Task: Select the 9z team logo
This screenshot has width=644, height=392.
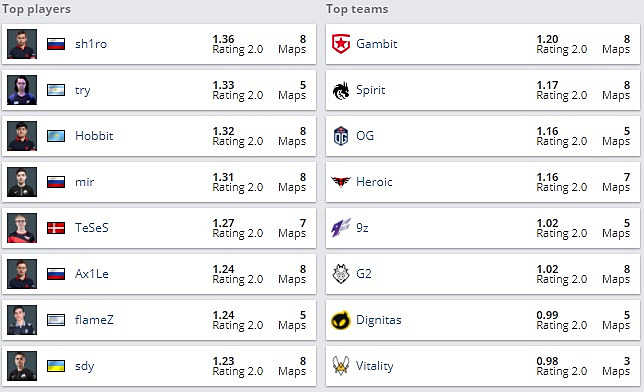Action: [341, 228]
